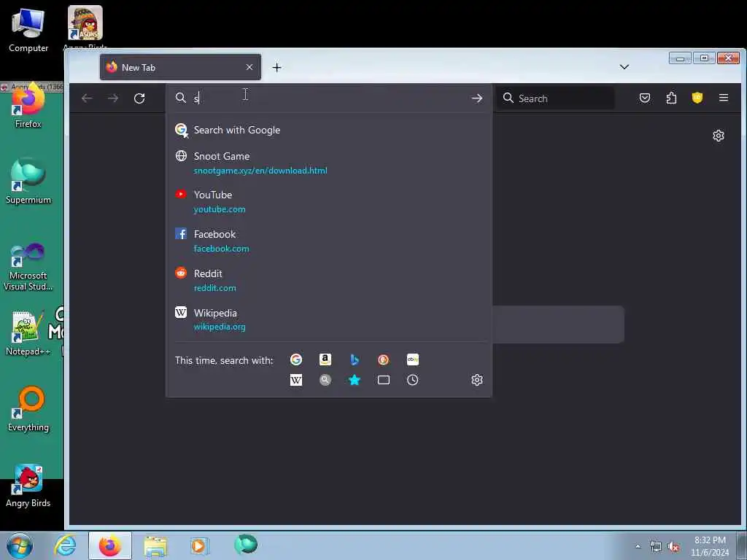Search open tabs via the tab icon
747x560 pixels.
(384, 380)
